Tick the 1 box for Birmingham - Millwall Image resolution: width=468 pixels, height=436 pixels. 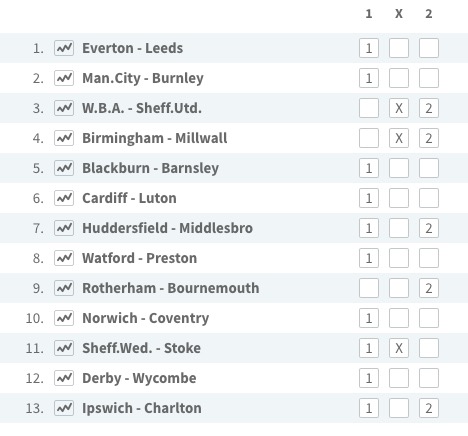[x=369, y=138]
